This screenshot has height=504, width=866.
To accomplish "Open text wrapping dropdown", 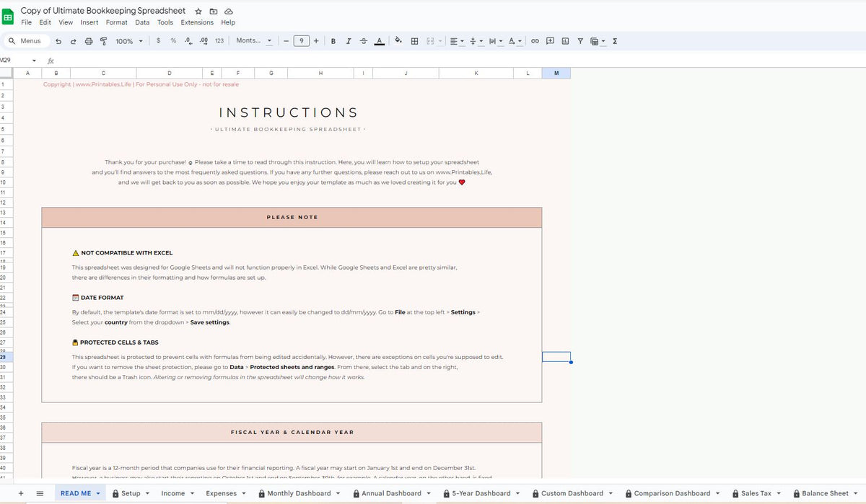I will tap(496, 41).
